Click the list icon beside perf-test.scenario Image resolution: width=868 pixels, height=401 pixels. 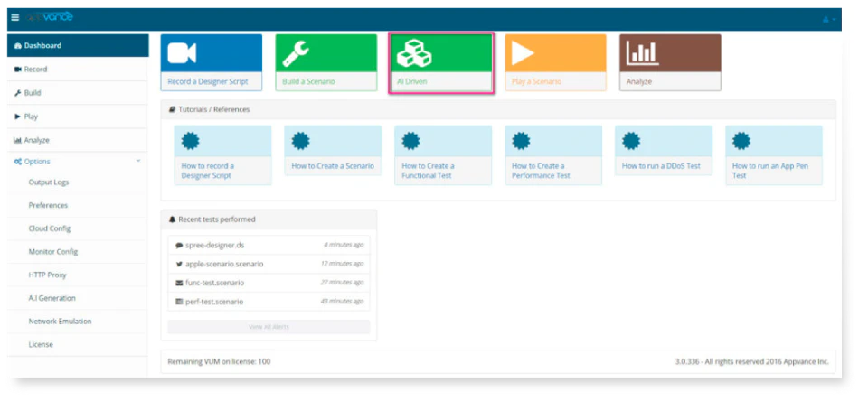click(179, 302)
